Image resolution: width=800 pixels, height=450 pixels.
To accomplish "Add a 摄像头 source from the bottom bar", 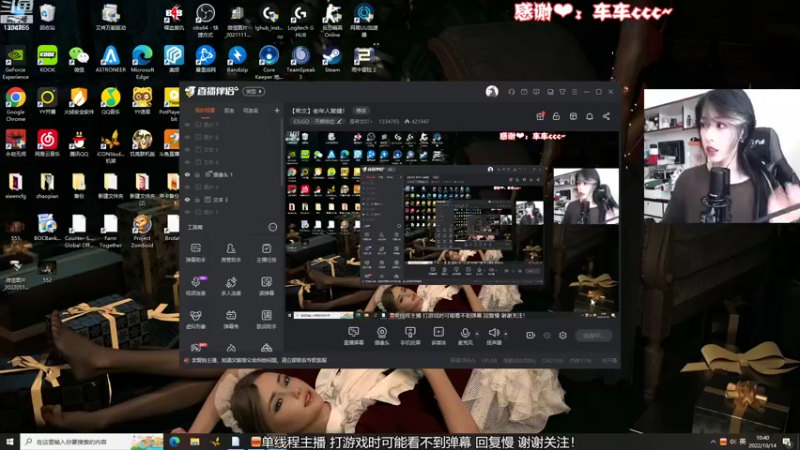I will pos(382,336).
